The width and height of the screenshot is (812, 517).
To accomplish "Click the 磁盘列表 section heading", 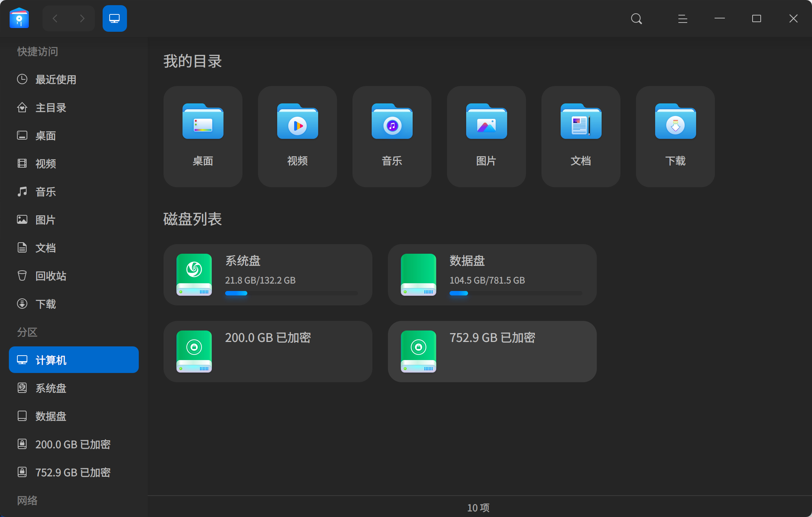I will point(193,219).
